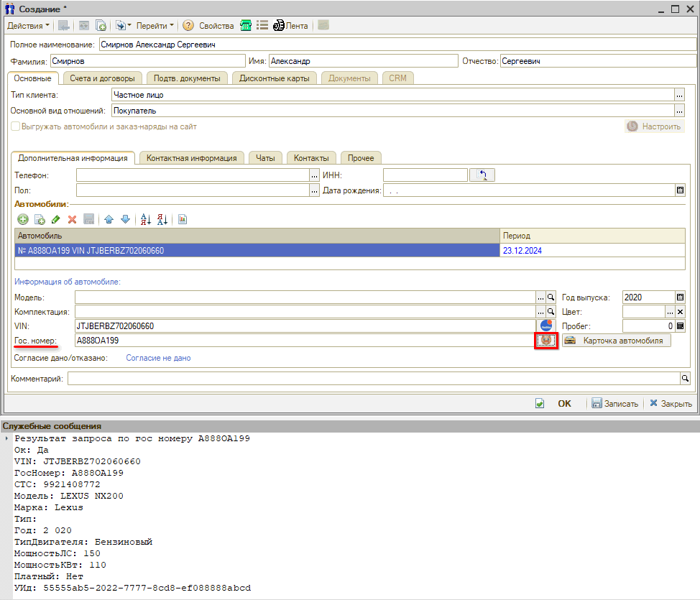
Task: Open Цвет selection ellipsis
Action: coord(670,312)
